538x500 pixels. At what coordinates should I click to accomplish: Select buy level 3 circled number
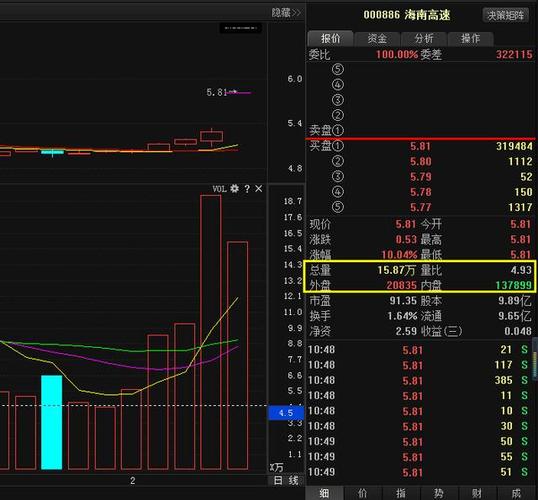[338, 176]
